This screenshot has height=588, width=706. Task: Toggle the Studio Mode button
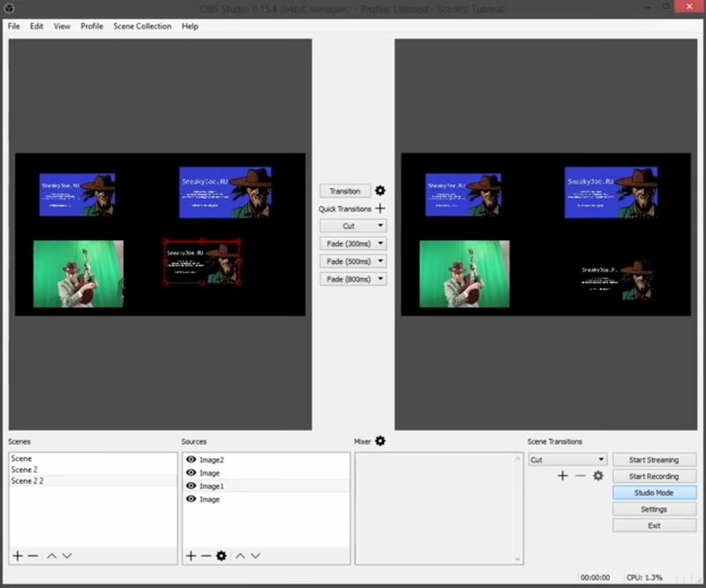tap(654, 493)
